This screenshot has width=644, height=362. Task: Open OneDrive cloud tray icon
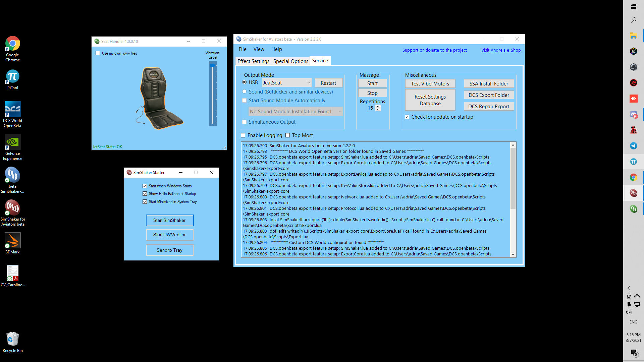[637, 296]
